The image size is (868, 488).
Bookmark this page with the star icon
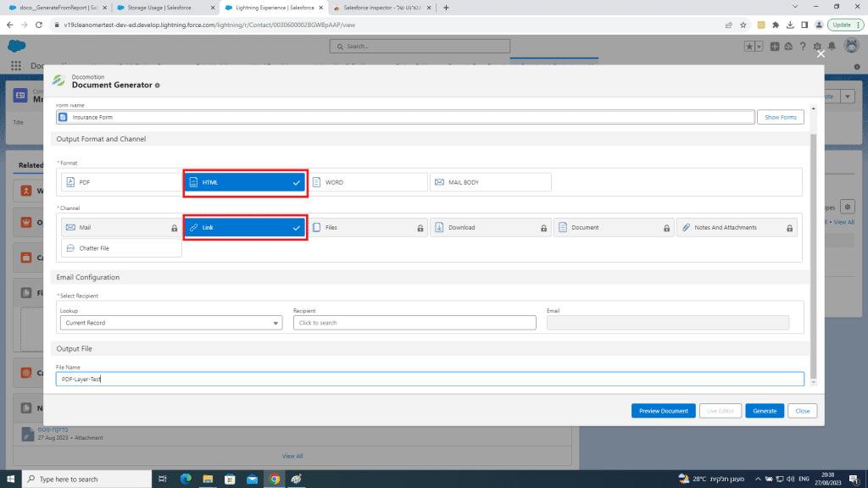[x=743, y=25]
